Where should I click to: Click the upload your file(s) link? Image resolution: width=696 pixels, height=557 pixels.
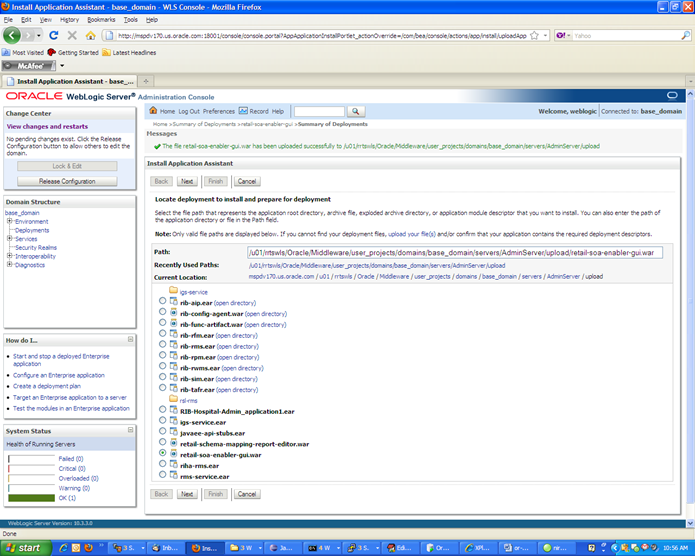pyautogui.click(x=411, y=234)
